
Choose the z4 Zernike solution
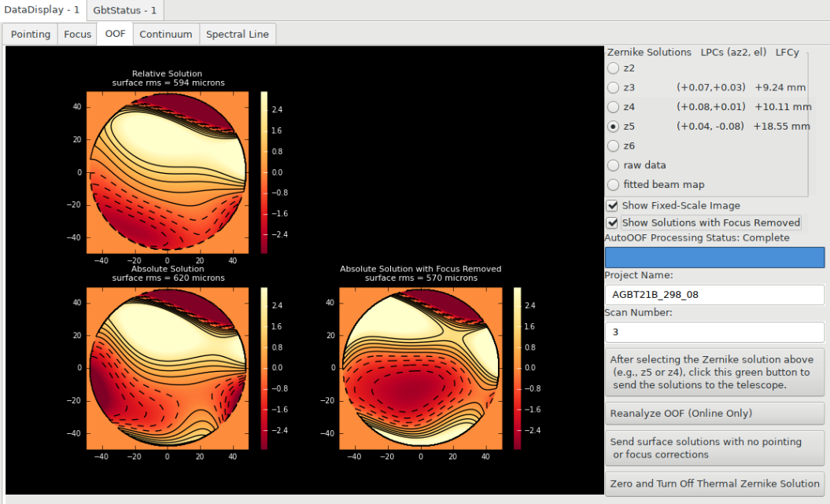click(613, 107)
